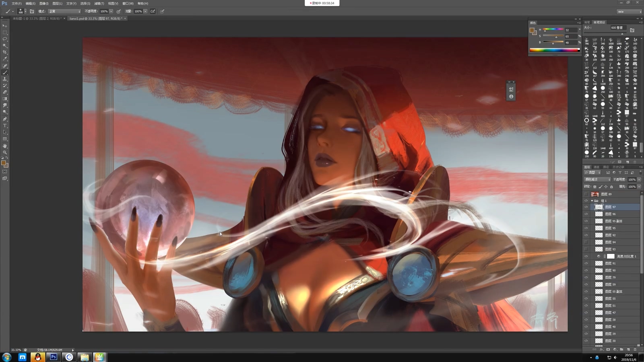Switch to the 通道 channels tab
The width and height of the screenshot is (644, 362).
tap(597, 167)
